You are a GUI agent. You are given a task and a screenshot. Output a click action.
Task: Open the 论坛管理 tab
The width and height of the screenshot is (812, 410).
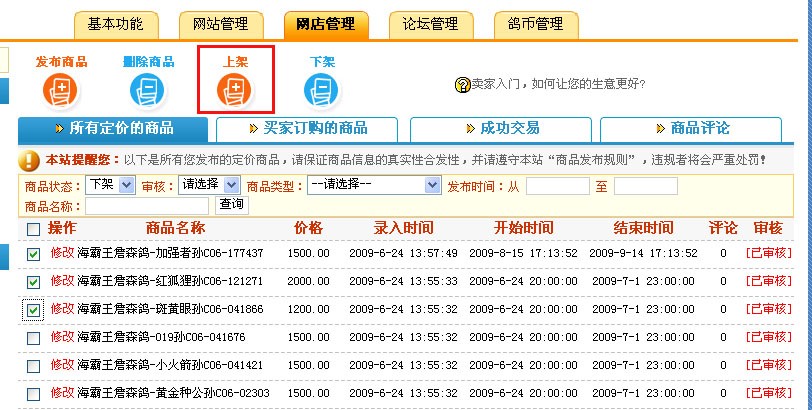pos(429,23)
